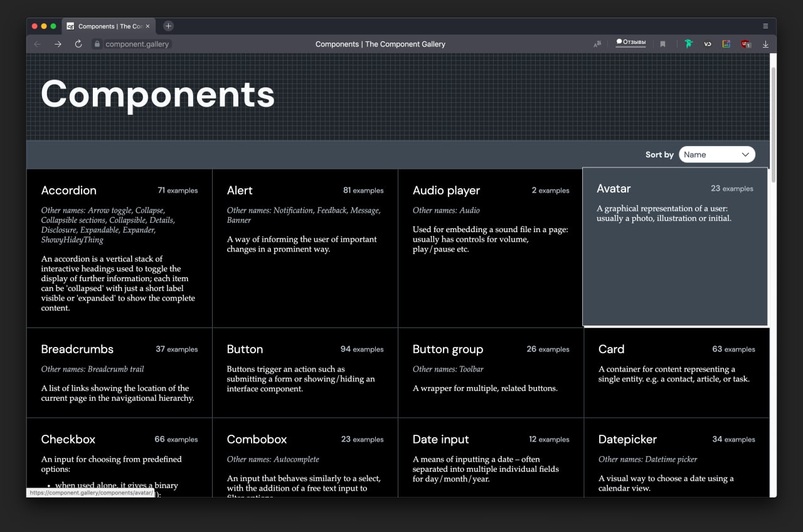The image size is (803, 532).
Task: Open the Breadcrumbs component page
Action: pyautogui.click(x=77, y=349)
